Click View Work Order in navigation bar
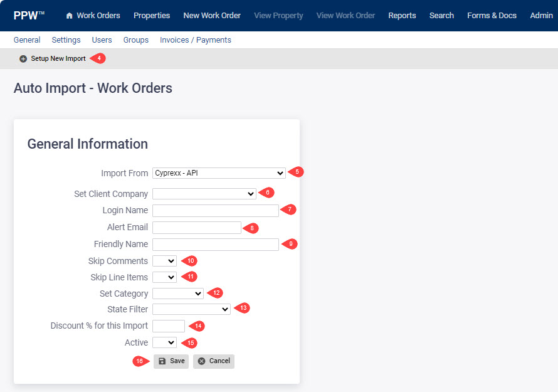Screen dimensions: 558x392 click(345, 16)
